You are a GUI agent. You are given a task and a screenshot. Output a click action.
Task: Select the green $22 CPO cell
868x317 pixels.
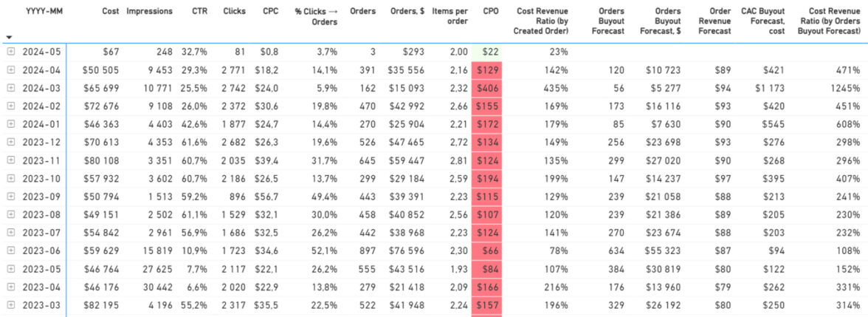[x=486, y=52]
